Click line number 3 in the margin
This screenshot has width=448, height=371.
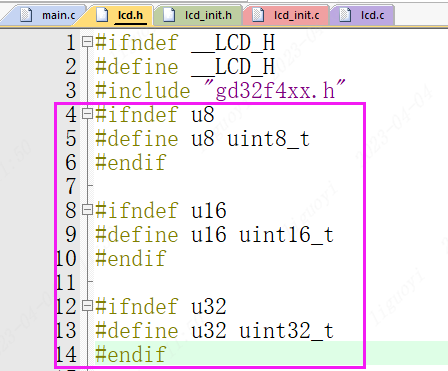coord(71,90)
